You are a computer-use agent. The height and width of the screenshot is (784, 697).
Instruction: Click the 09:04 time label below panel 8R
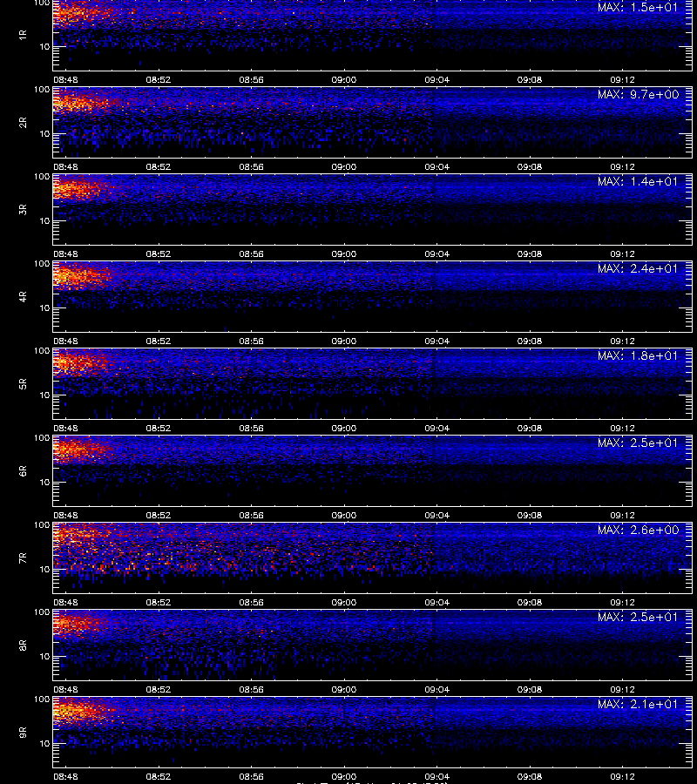click(437, 690)
